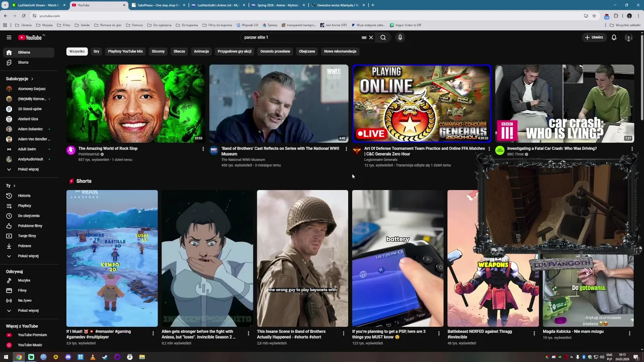644x362 pixels.
Task: Clear the search box with the X icon
Action: (371, 37)
